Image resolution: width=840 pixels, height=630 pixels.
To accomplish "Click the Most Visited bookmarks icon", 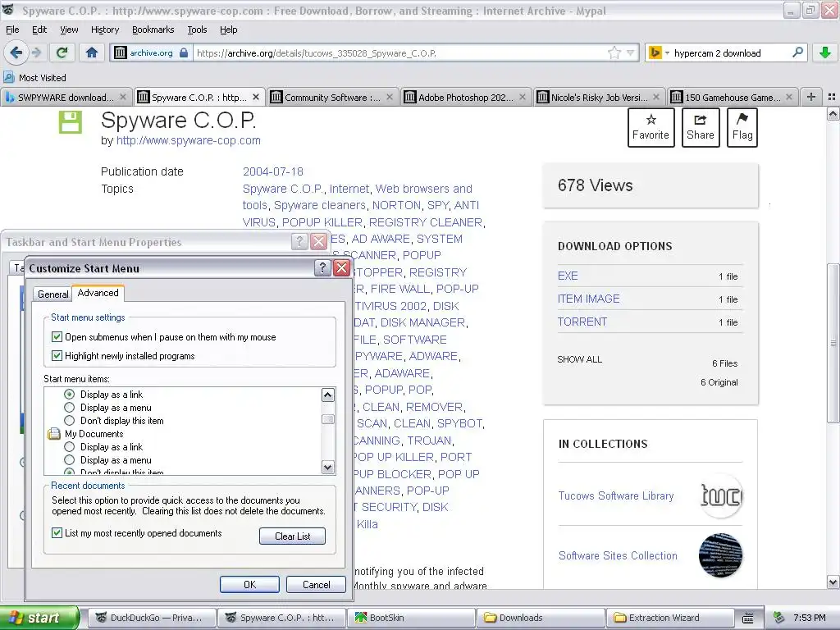I will [8, 78].
